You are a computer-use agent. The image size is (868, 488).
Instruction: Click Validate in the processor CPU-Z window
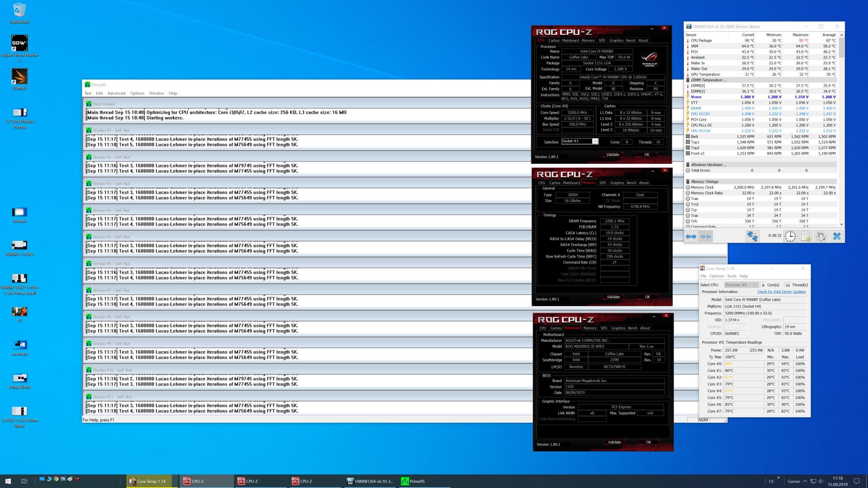coord(612,155)
